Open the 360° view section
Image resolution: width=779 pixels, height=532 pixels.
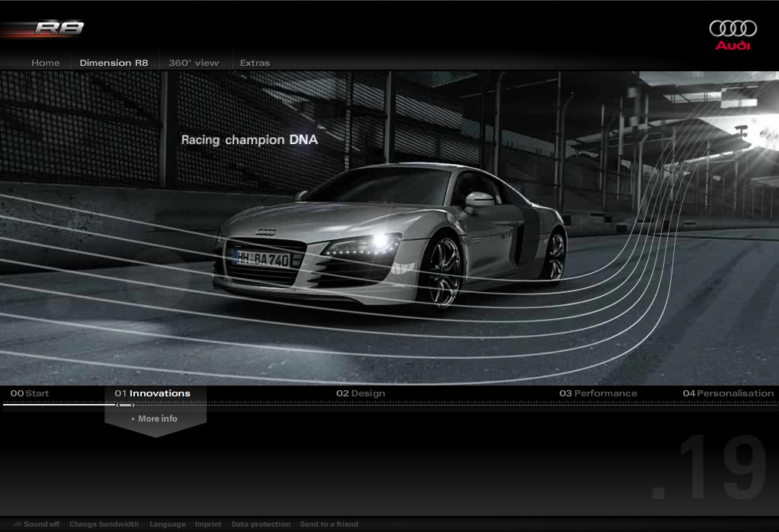coord(193,63)
